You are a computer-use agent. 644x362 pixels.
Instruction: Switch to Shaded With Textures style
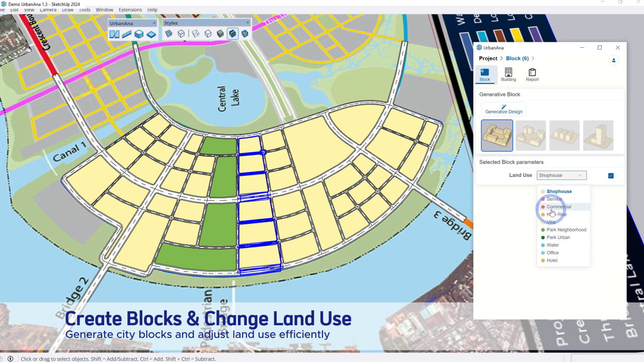click(x=232, y=34)
